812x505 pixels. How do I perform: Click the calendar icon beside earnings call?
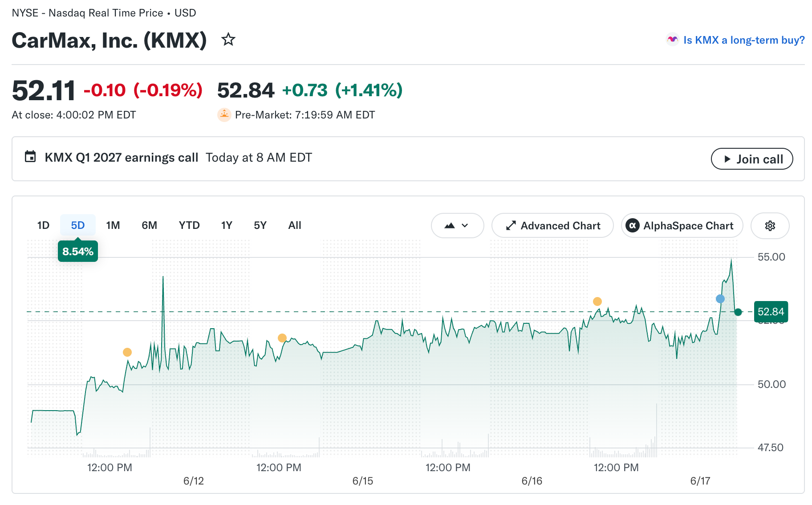tap(30, 157)
